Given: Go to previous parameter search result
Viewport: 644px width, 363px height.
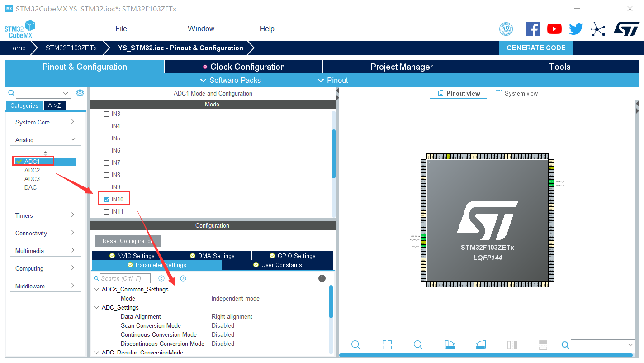Looking at the screenshot, I should click(161, 278).
